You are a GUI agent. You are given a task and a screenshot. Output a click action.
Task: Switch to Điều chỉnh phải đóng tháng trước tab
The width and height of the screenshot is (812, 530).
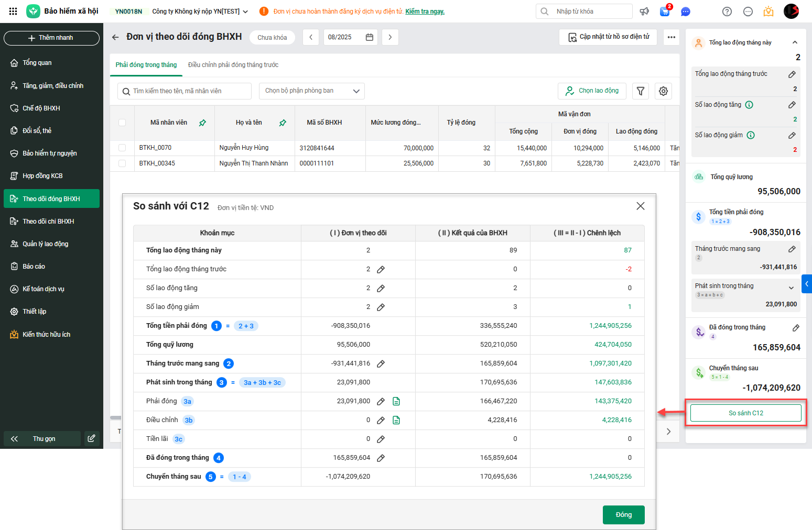point(233,65)
